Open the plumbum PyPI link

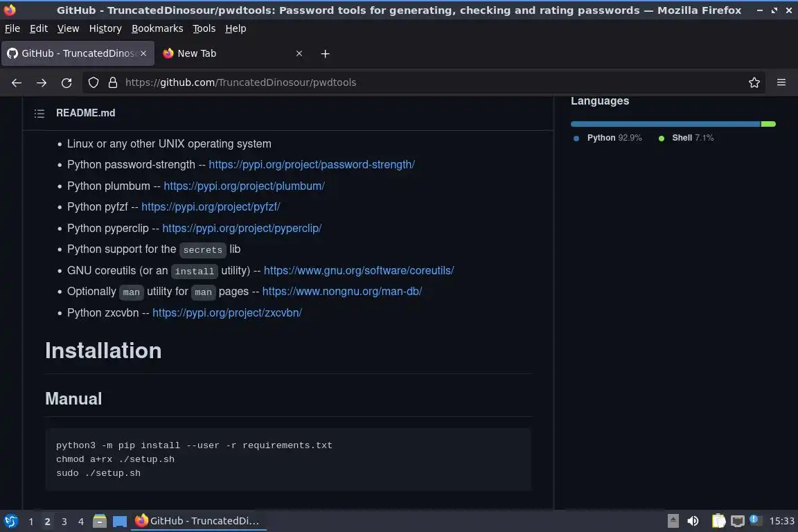click(x=245, y=186)
